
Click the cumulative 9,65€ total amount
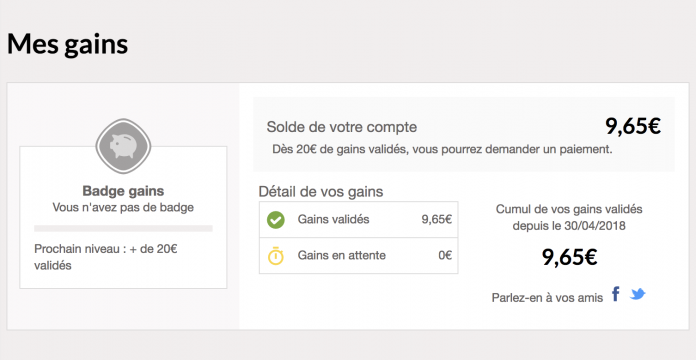[x=569, y=257]
